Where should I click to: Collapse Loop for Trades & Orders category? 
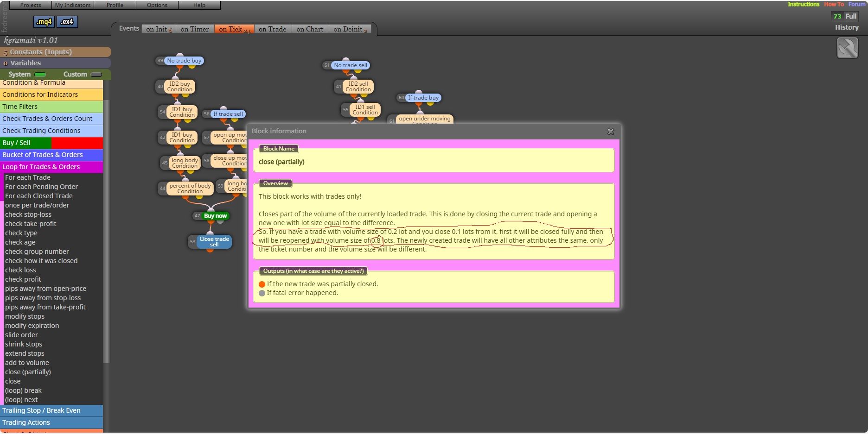pyautogui.click(x=51, y=167)
